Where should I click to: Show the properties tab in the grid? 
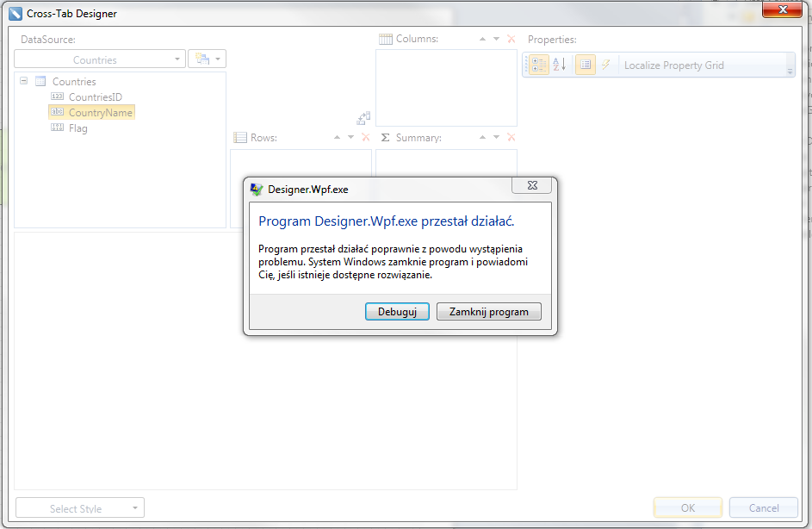[586, 65]
